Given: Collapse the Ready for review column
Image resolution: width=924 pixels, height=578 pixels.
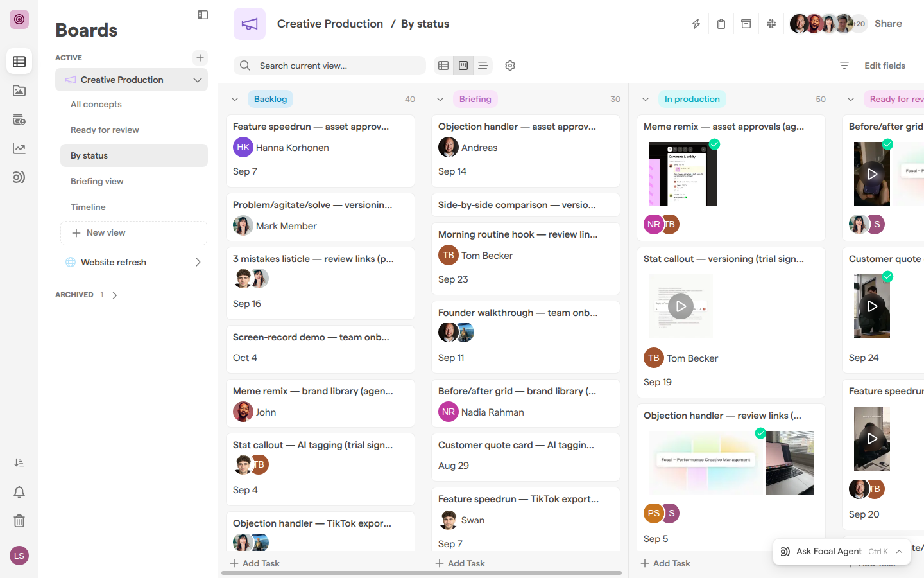Looking at the screenshot, I should coord(851,100).
